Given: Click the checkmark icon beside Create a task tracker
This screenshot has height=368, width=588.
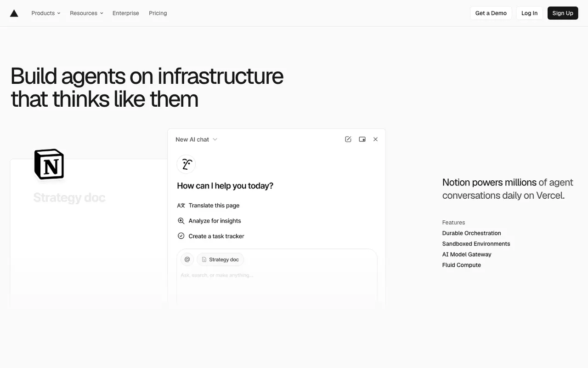Looking at the screenshot, I should click(181, 236).
